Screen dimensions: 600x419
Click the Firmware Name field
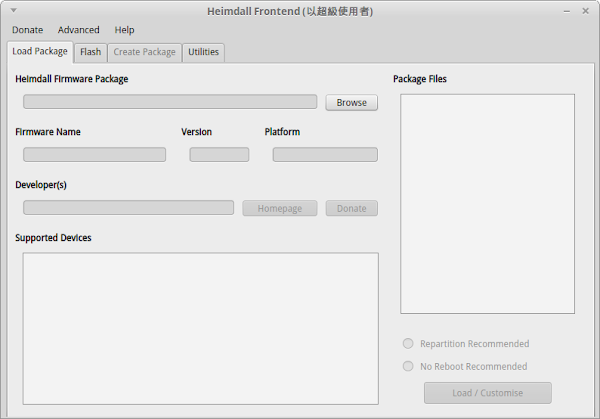(x=95, y=155)
